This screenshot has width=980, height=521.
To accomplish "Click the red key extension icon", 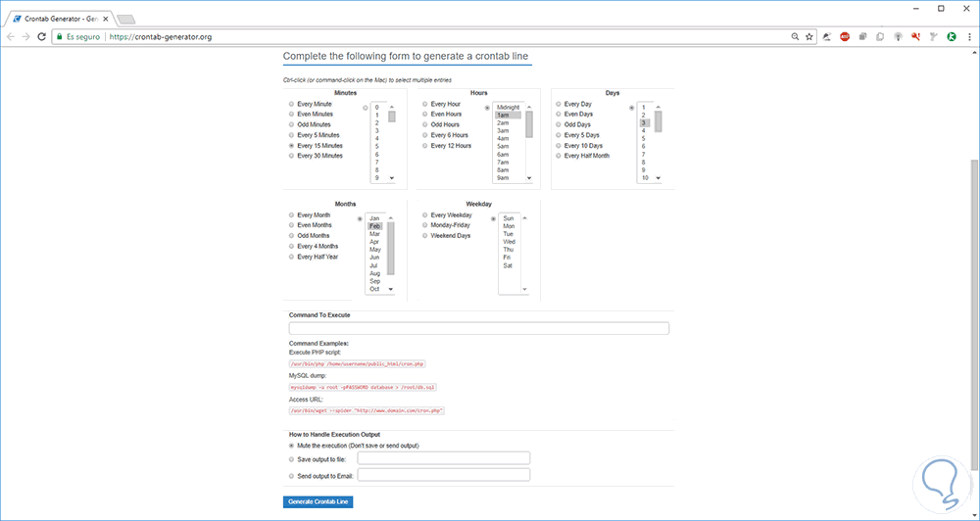I will 915,37.
